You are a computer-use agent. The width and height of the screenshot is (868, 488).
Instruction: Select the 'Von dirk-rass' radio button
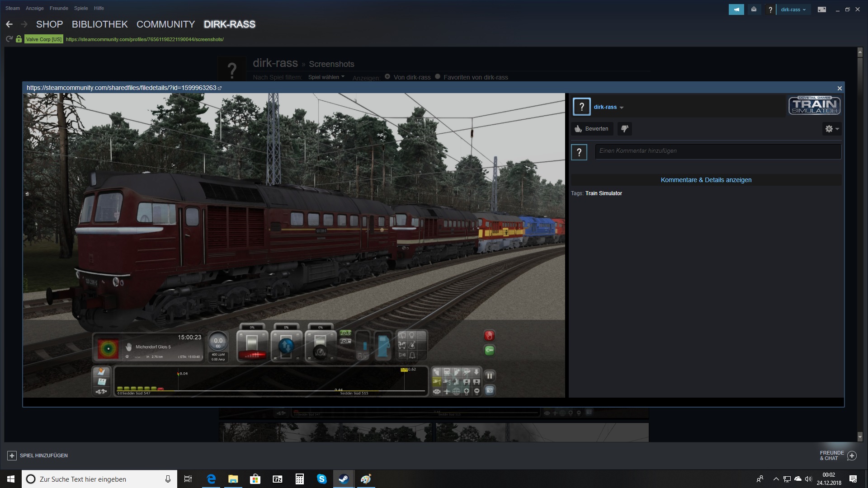coord(387,77)
